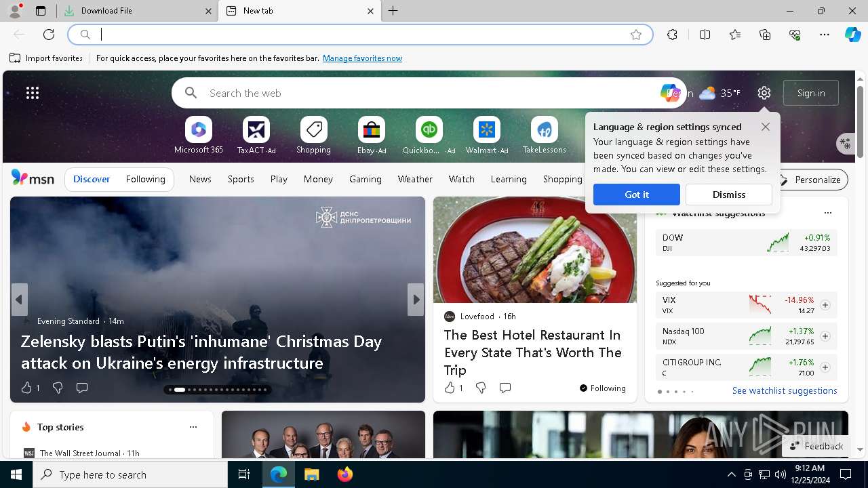This screenshot has width=868, height=488.
Task: Show hidden system tray icons
Action: click(x=731, y=474)
